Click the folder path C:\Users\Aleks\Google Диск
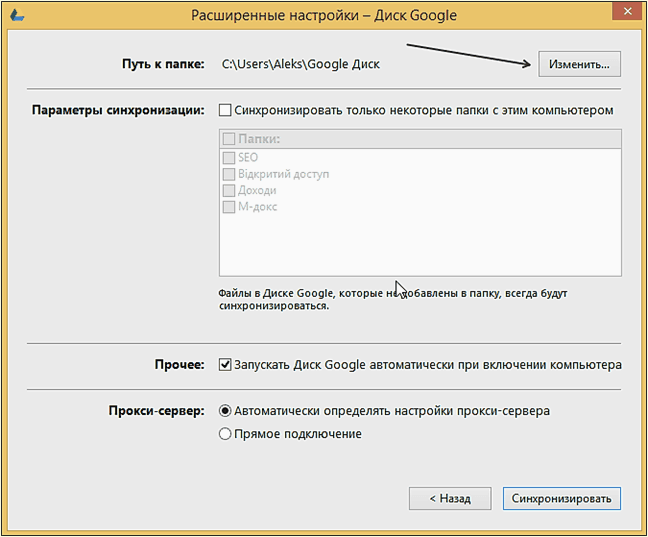Screen dimensions: 648x537 [x=301, y=64]
